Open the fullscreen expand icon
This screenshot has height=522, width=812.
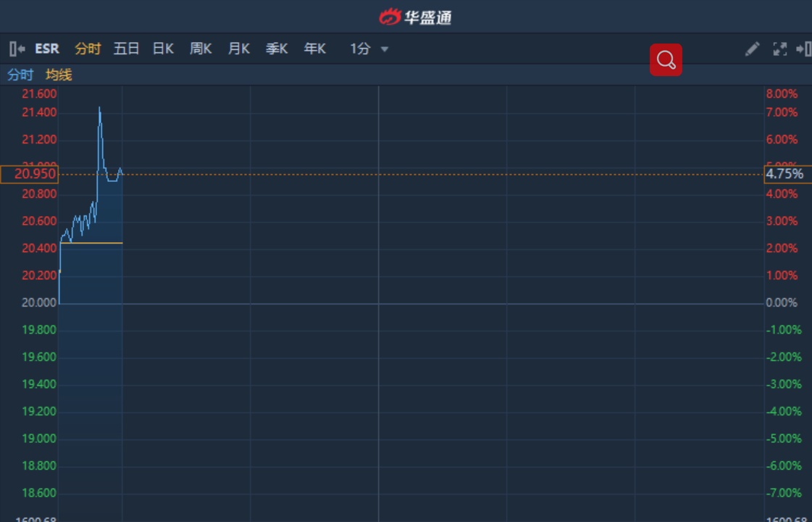[779, 49]
